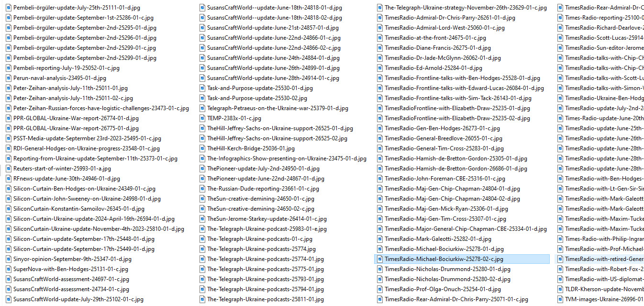Viewport: 644px width, 306px height.
Task: Click the icon beside ThePioneer-update-July-2nd-24950-01-d.jpg
Action: [x=202, y=169]
